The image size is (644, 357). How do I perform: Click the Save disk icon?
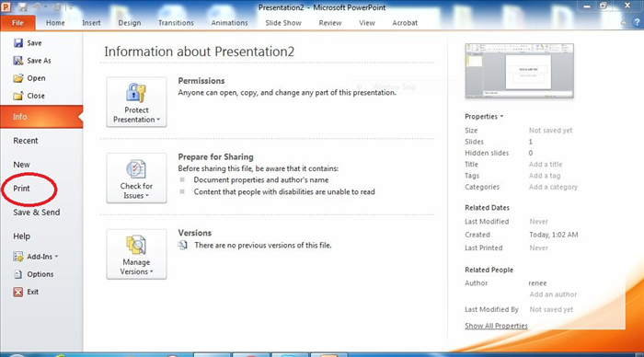coord(18,42)
